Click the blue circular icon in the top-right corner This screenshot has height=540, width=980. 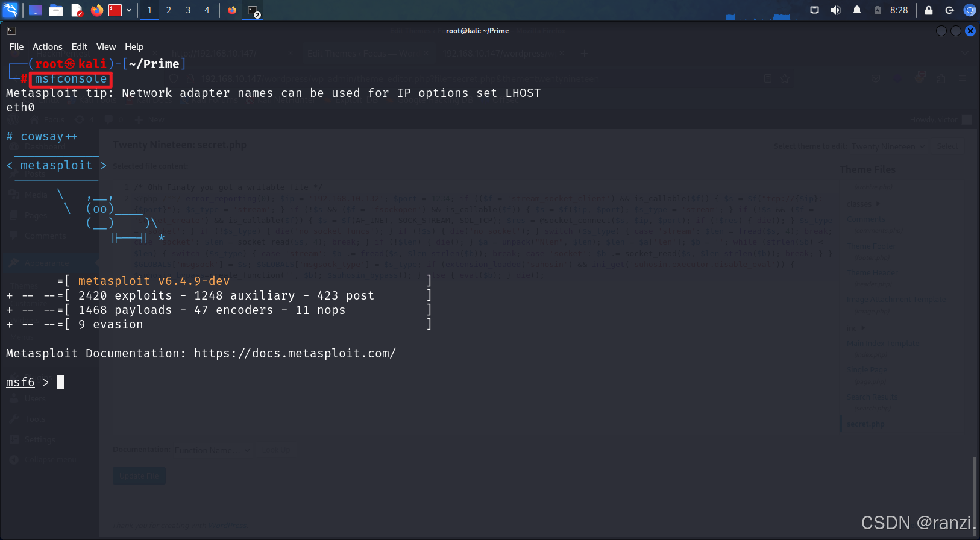pos(970,10)
